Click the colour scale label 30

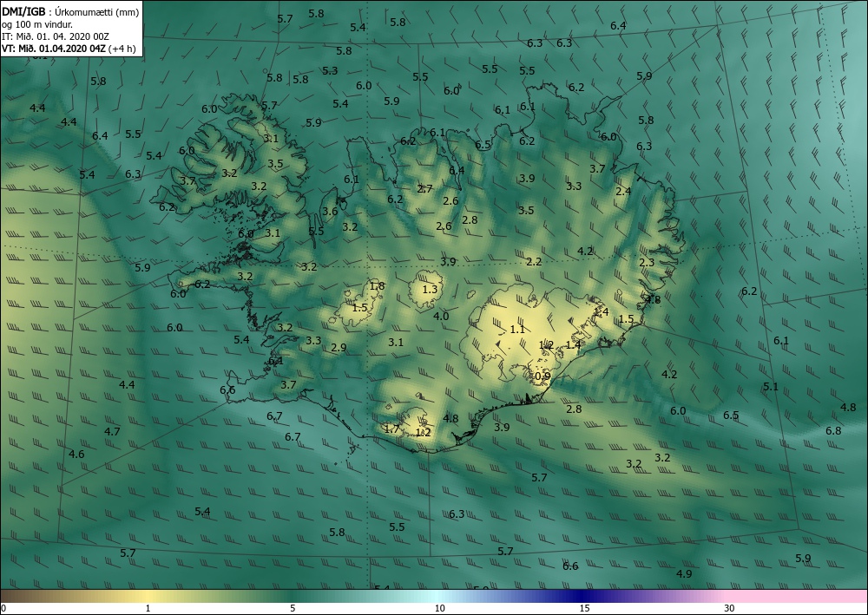point(730,608)
